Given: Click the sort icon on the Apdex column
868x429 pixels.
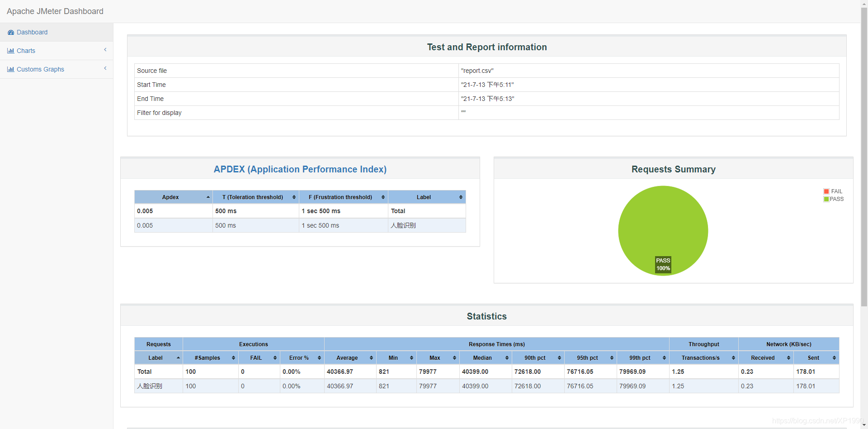Looking at the screenshot, I should click(x=208, y=197).
